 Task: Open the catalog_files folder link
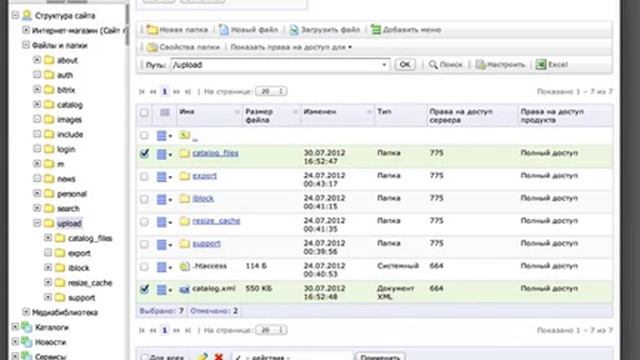click(x=216, y=153)
